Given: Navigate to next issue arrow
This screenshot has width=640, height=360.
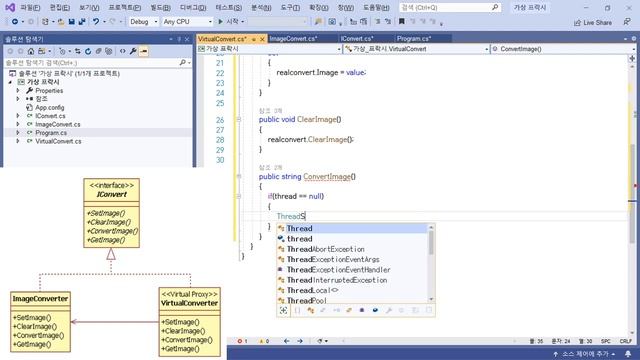Looking at the screenshot, I should 300,341.
